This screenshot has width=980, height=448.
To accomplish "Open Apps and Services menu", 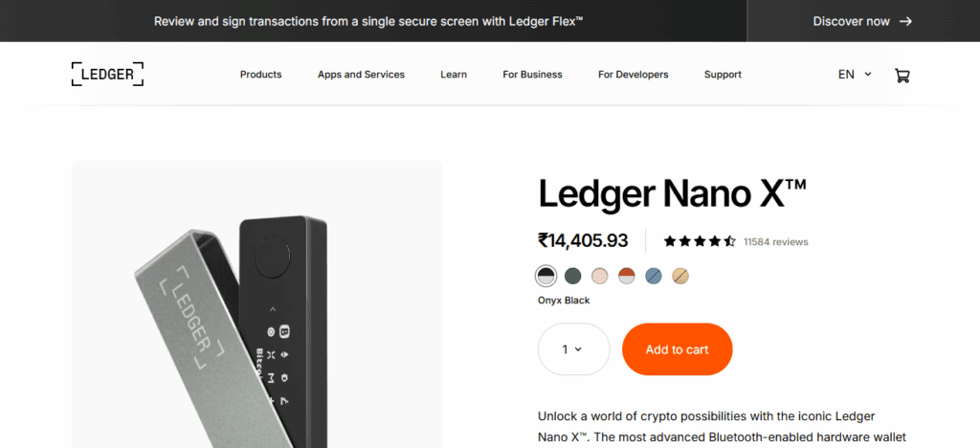I will [361, 75].
